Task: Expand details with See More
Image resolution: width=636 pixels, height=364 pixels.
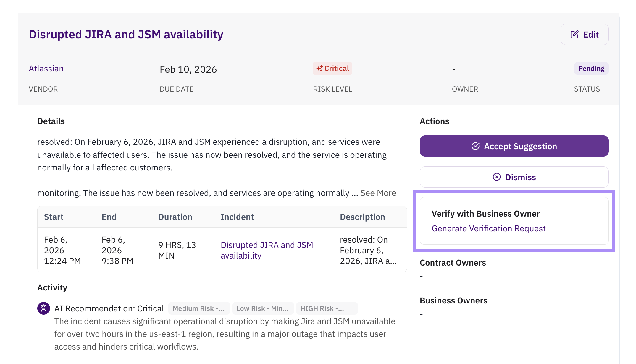Action: pyautogui.click(x=378, y=193)
